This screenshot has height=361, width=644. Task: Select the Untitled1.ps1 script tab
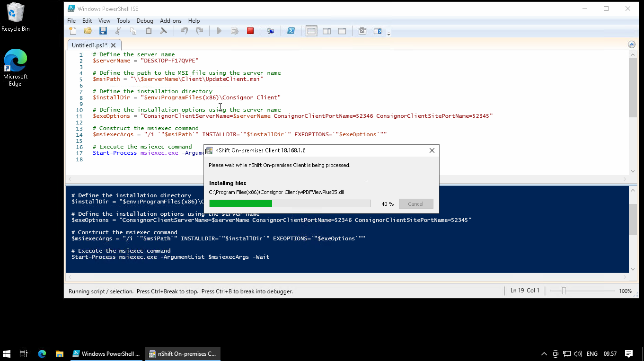90,45
